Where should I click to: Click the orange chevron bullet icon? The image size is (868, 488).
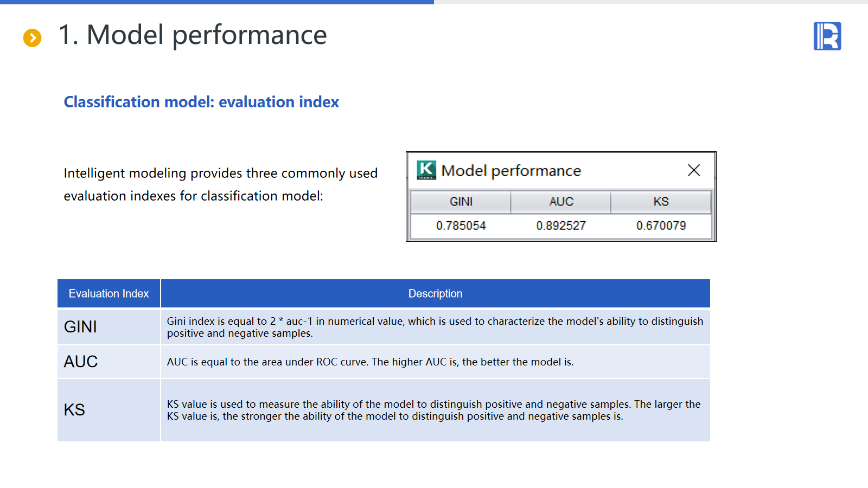pos(33,37)
